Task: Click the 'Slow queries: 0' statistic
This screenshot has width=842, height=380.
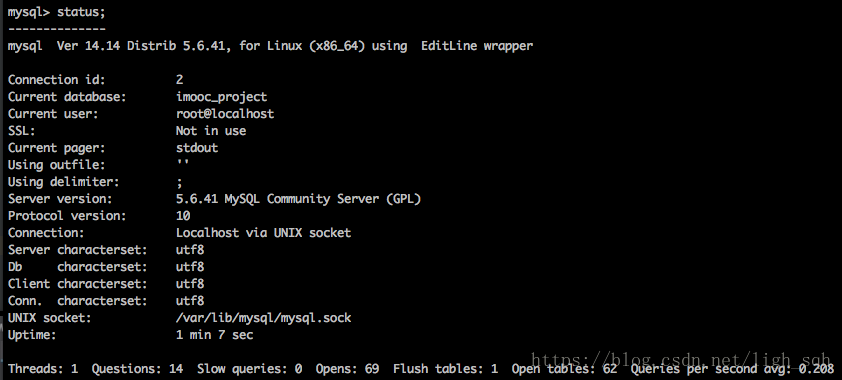Action: tap(249, 369)
